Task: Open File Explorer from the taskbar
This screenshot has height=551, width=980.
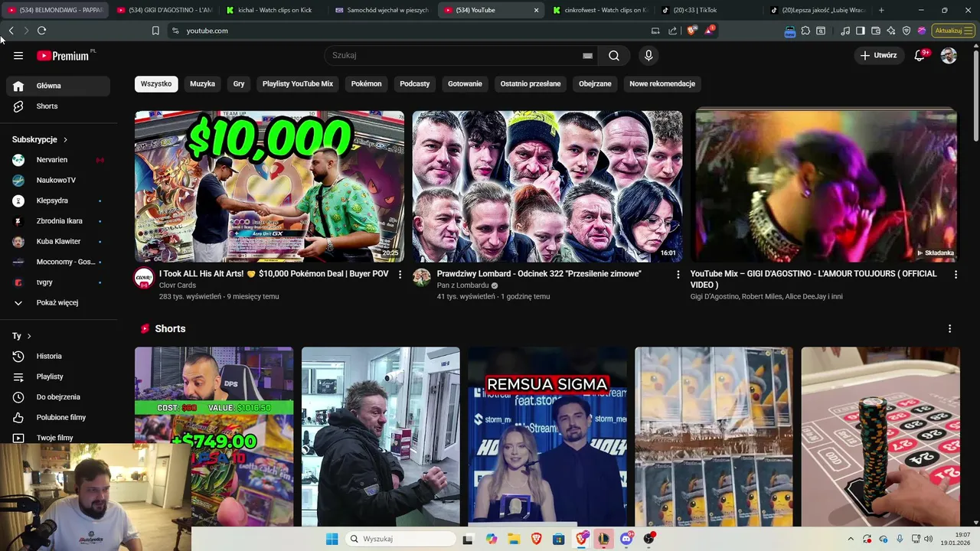Action: coord(514,539)
